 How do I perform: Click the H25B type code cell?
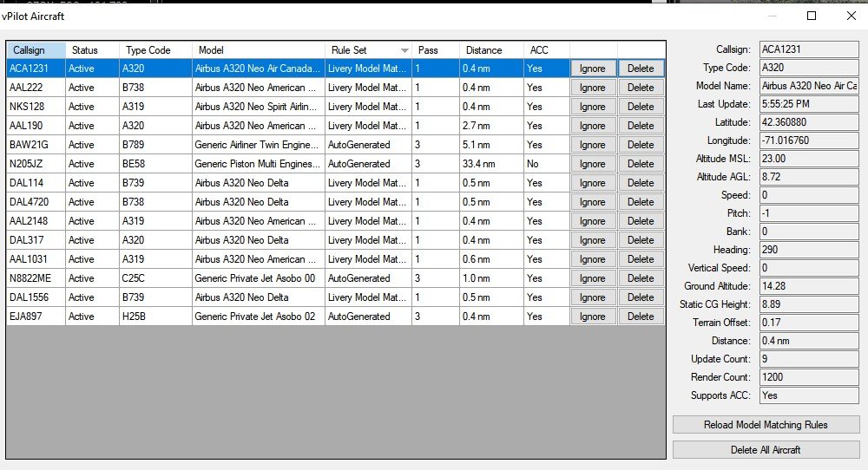[155, 317]
